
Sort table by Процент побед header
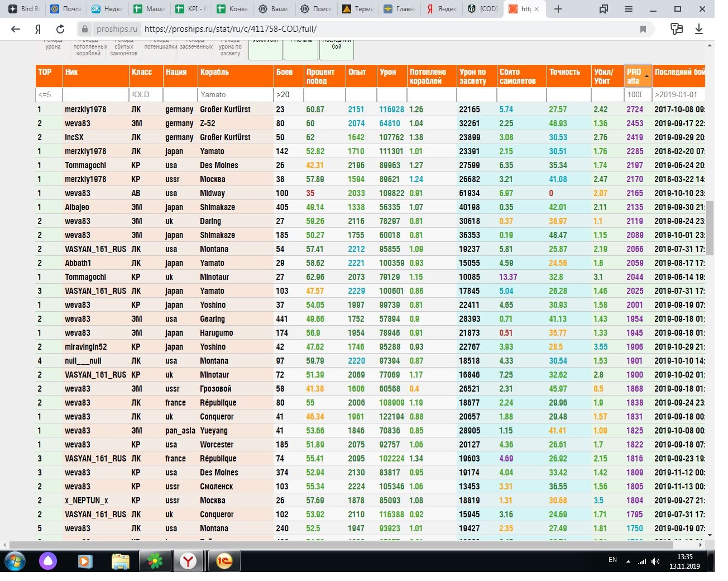click(324, 76)
